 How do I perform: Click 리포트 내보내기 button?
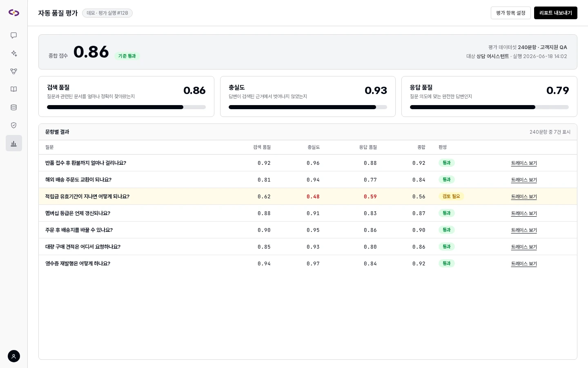tap(556, 13)
